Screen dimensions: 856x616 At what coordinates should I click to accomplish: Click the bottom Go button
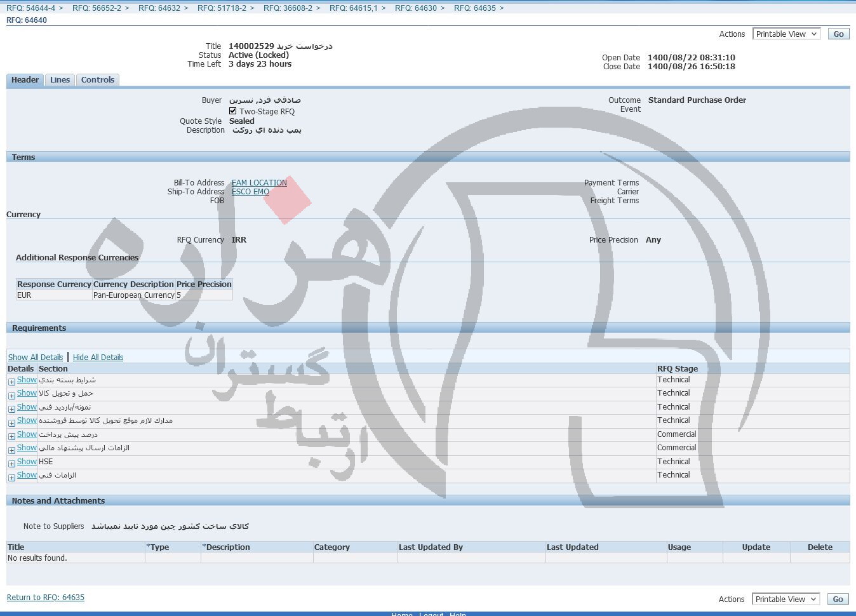(x=838, y=599)
